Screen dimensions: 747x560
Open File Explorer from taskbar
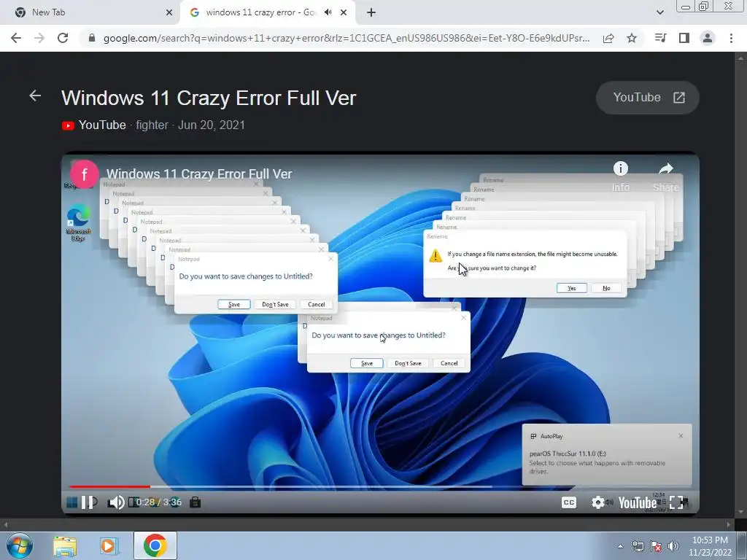[x=65, y=545]
